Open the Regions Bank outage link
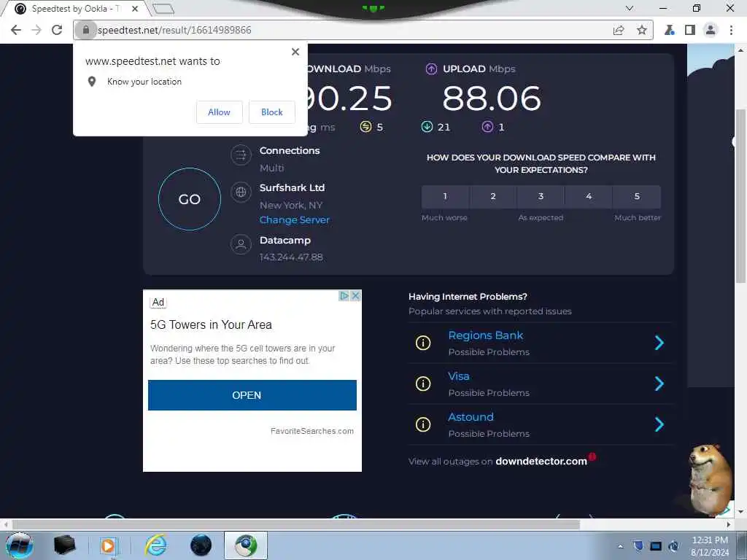Image resolution: width=747 pixels, height=560 pixels. tap(485, 335)
